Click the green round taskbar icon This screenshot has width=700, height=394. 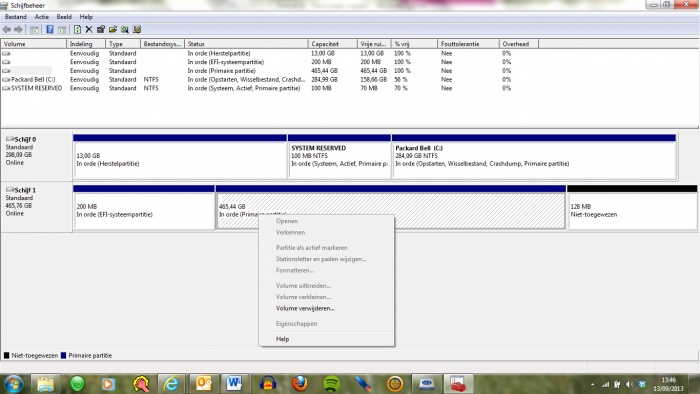click(x=77, y=384)
